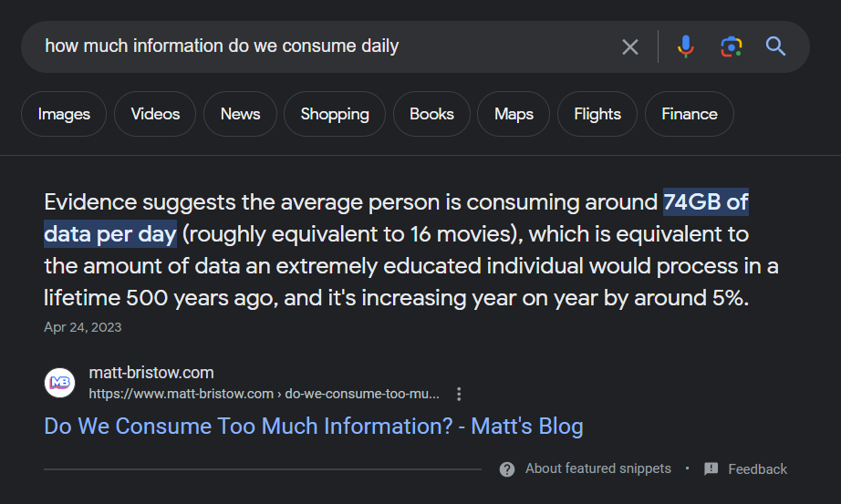
Task: Open Do We Consume Too Much Information link
Action: (x=314, y=427)
